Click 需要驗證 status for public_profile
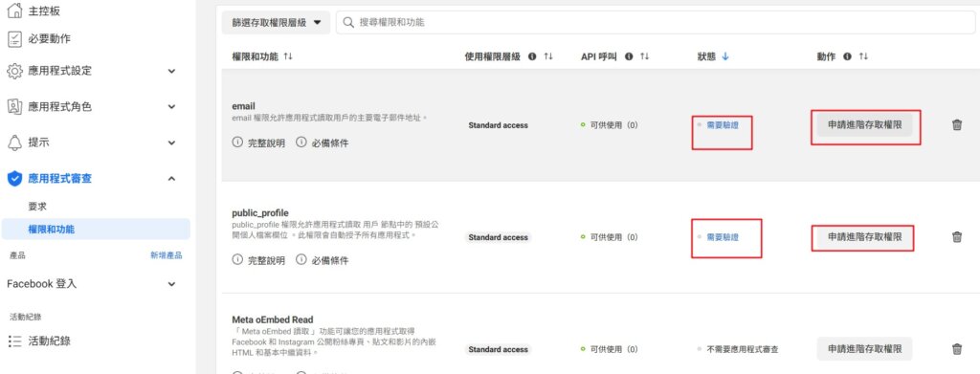Image resolution: width=980 pixels, height=374 pixels. tap(723, 237)
